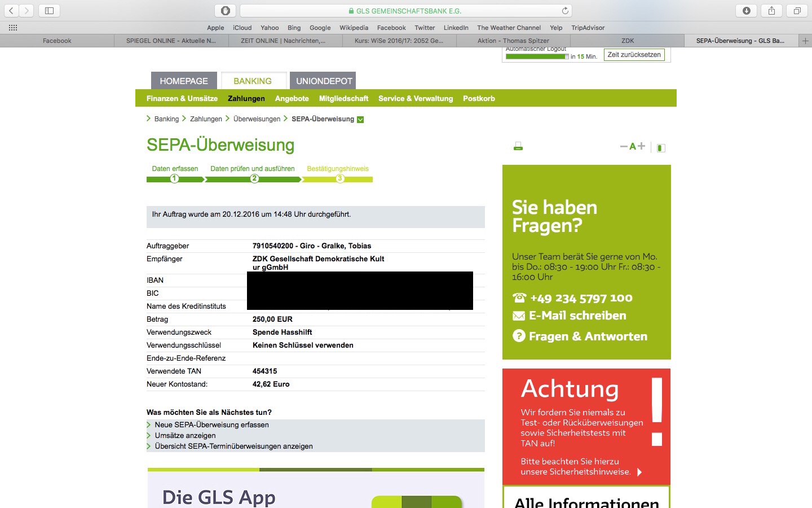This screenshot has height=508, width=812.
Task: Click the amount 250,00 EUR
Action: (272, 319)
